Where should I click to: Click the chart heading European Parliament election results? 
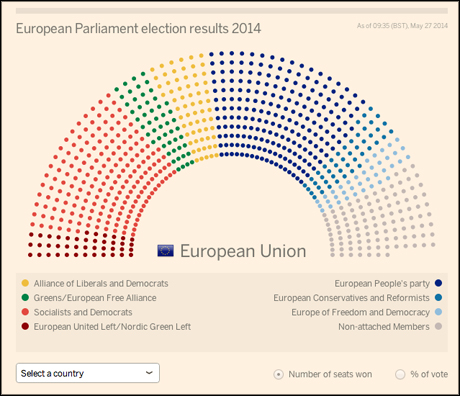point(138,29)
